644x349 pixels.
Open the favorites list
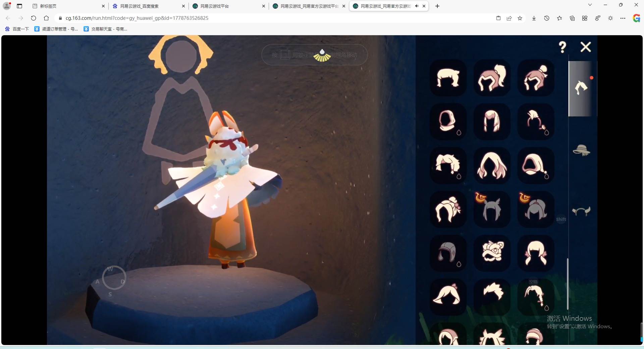click(559, 18)
